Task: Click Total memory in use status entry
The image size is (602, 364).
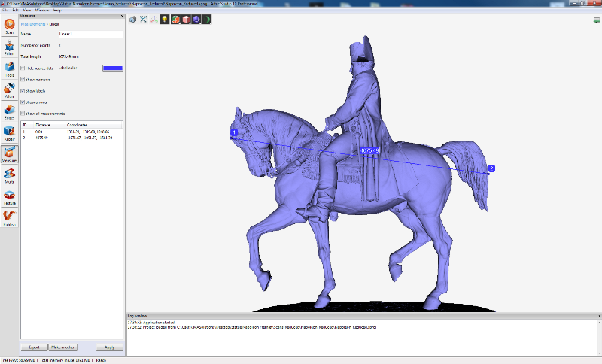Action: tap(65, 360)
